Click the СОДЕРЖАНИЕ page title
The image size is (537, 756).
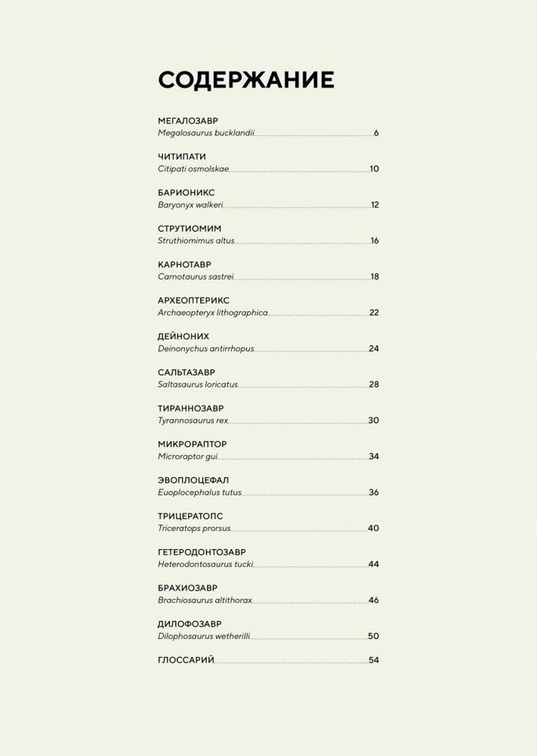tap(246, 80)
